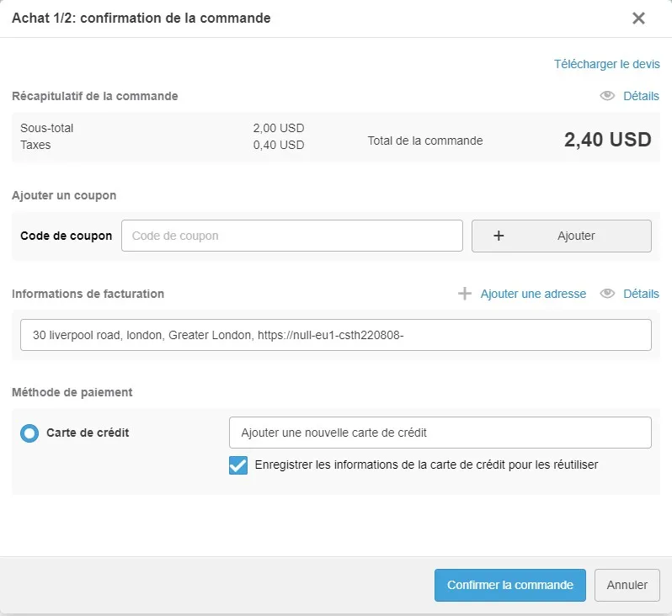The image size is (672, 616).
Task: Click eye icon in Récapitulatif de la commande
Action: point(607,96)
